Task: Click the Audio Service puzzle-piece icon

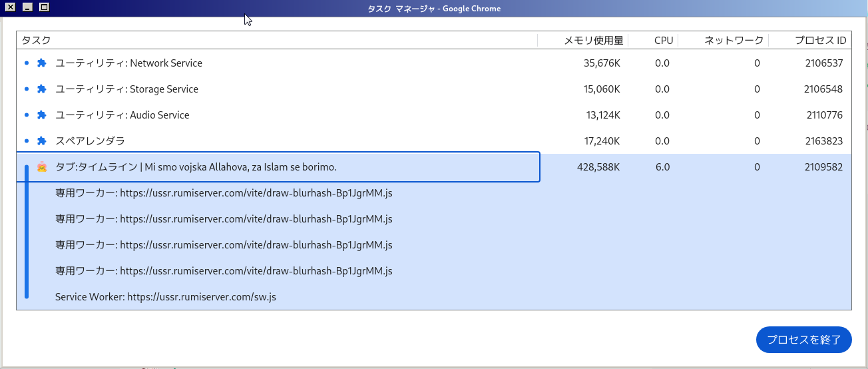Action: tap(41, 115)
